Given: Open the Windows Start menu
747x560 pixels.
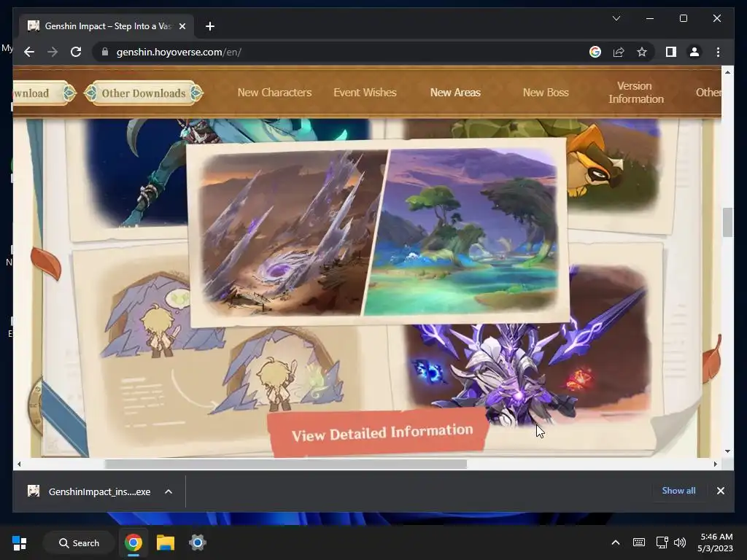Looking at the screenshot, I should (x=20, y=542).
